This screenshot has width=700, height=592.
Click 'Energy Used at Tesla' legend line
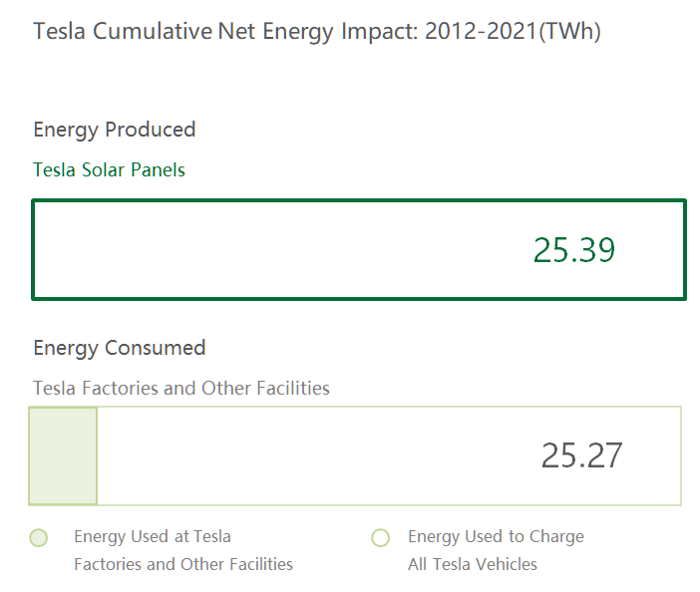pos(153,536)
